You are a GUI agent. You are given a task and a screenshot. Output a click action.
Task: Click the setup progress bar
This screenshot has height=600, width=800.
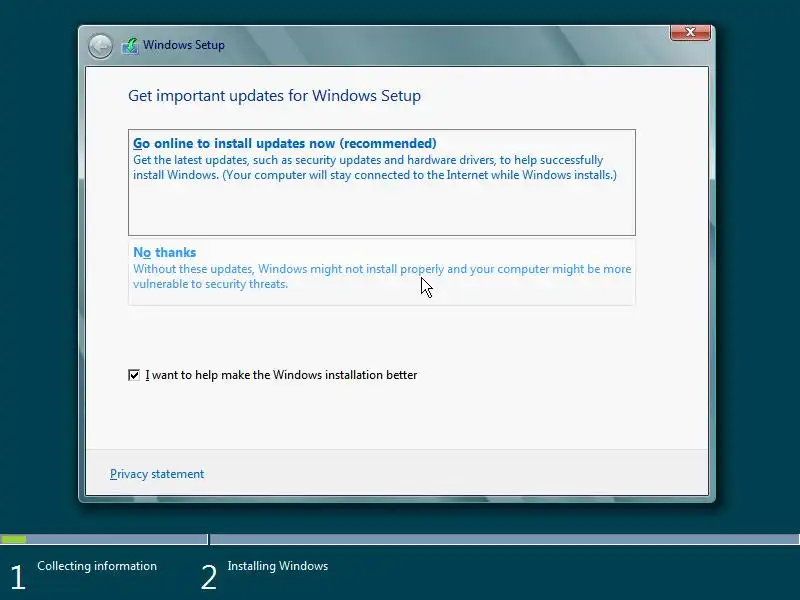click(400, 539)
